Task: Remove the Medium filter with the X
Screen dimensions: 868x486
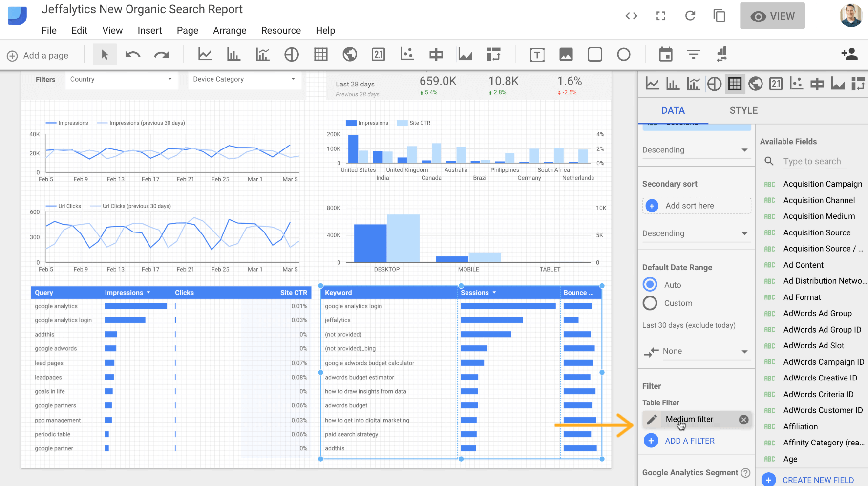Action: (743, 420)
